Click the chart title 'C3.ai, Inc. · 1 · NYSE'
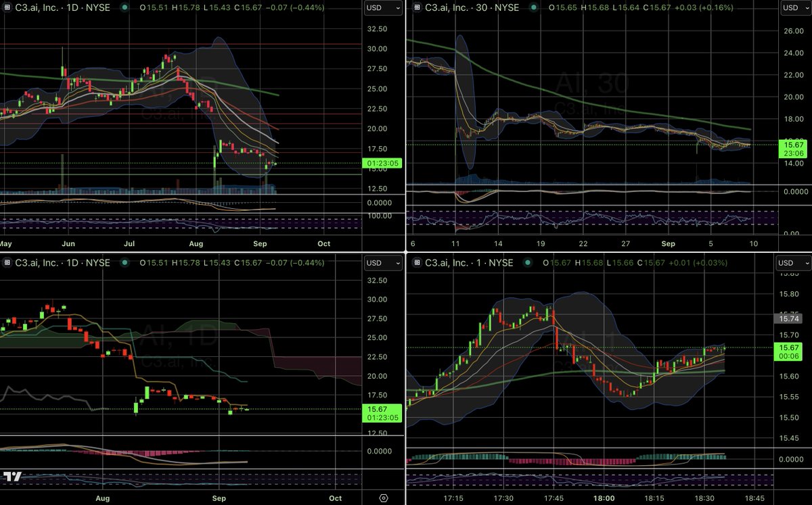 point(469,263)
